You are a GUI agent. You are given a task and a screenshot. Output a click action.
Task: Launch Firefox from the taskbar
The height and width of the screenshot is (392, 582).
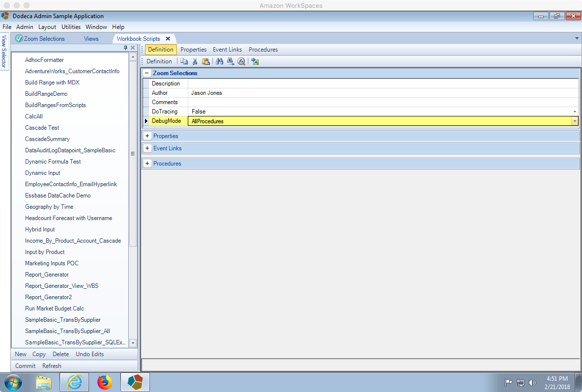point(105,382)
